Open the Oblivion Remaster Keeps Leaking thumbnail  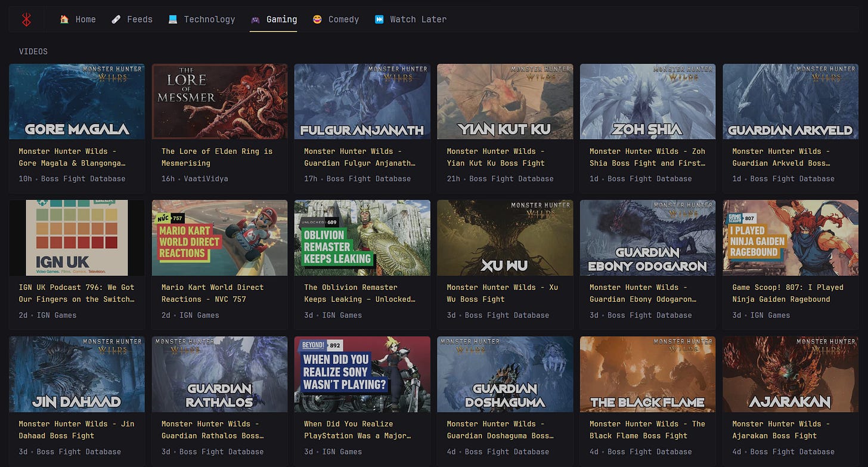tap(362, 238)
